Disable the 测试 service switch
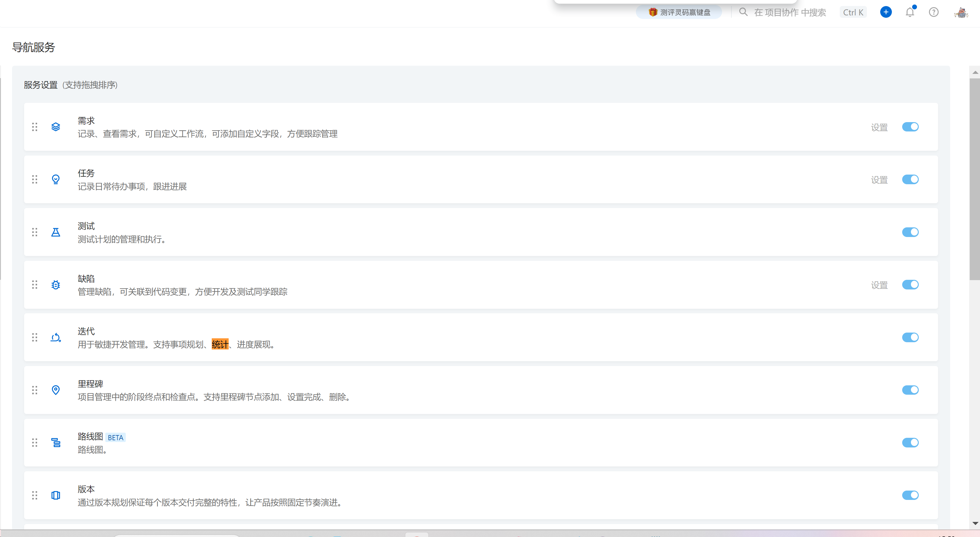Screen dimensions: 980x537 pos(910,232)
